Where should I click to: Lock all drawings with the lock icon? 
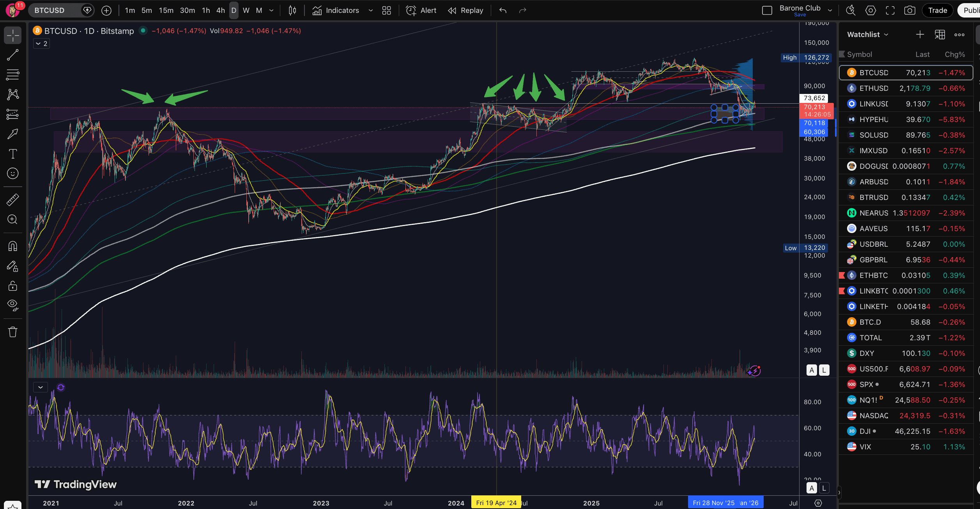pyautogui.click(x=13, y=286)
